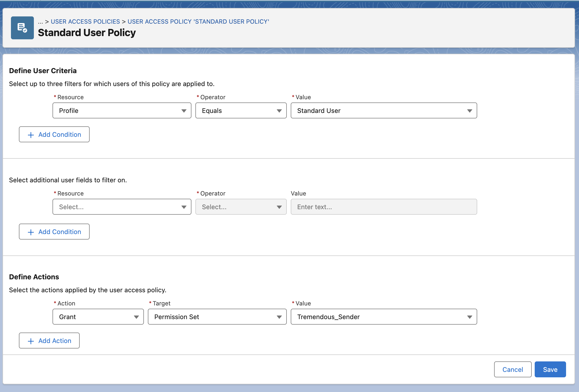The image size is (579, 392).
Task: Add Condition under additional user fields
Action: click(54, 232)
